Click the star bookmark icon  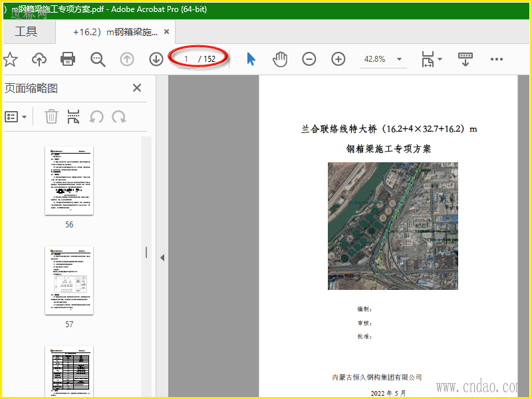coord(11,59)
